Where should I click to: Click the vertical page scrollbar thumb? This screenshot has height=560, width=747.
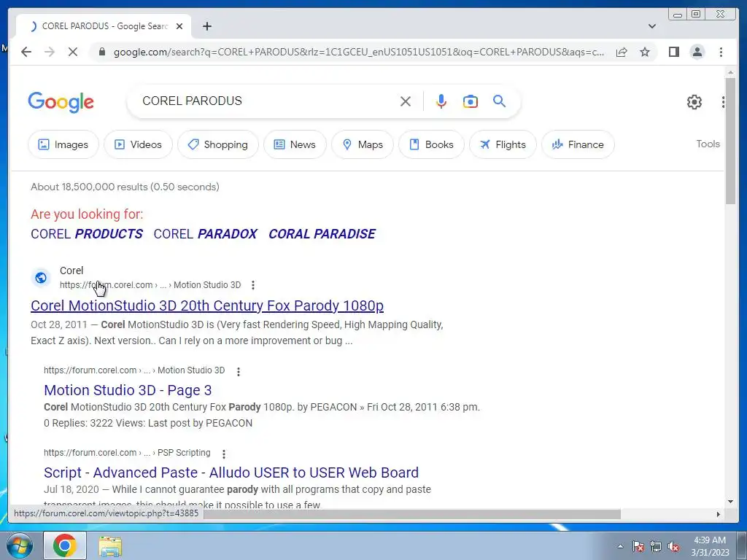point(730,141)
